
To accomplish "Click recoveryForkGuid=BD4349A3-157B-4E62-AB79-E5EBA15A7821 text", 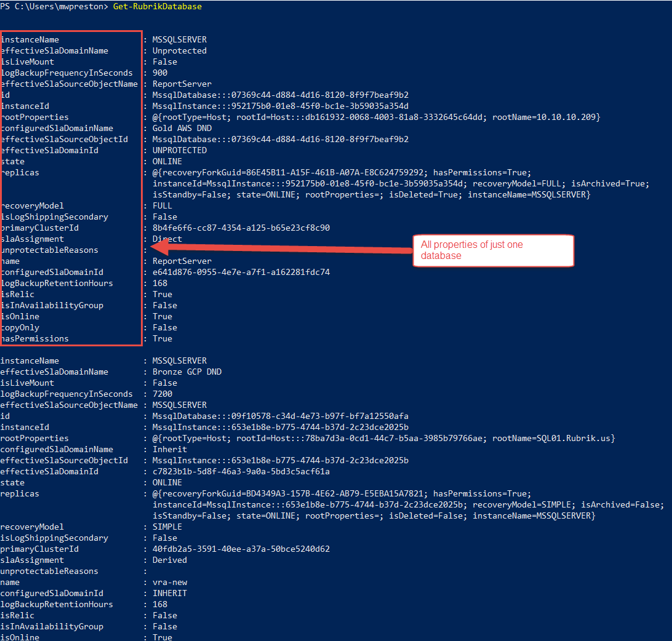I will click(x=294, y=494).
